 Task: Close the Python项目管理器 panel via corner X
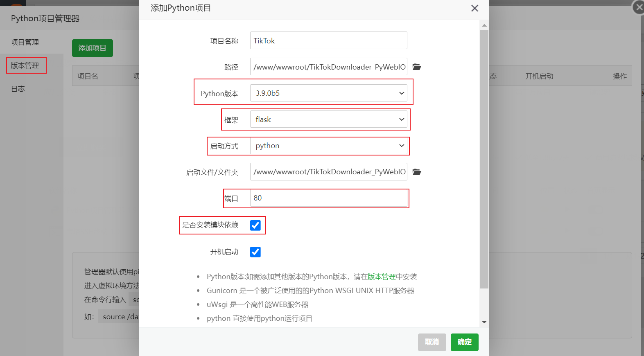pos(639,7)
